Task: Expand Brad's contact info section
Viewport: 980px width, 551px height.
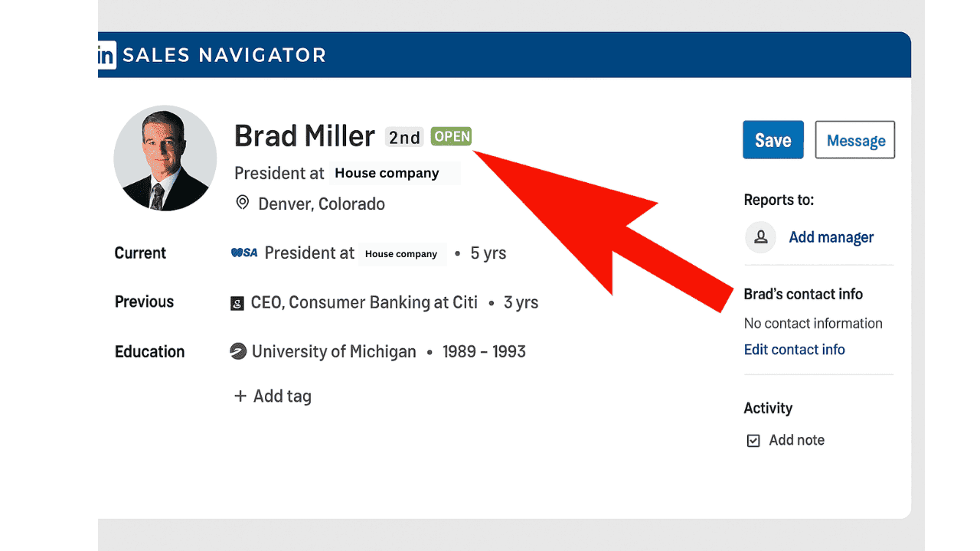Action: [x=803, y=294]
